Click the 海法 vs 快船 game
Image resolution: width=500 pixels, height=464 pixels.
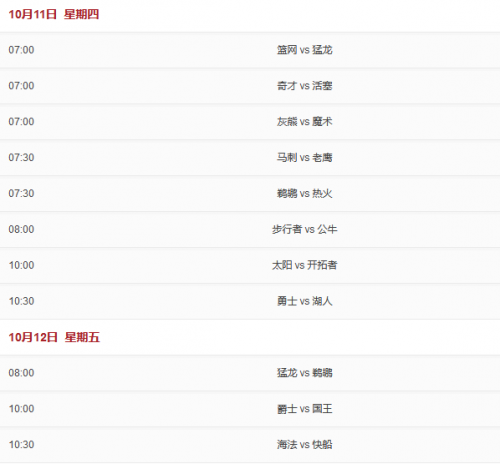coord(305,444)
